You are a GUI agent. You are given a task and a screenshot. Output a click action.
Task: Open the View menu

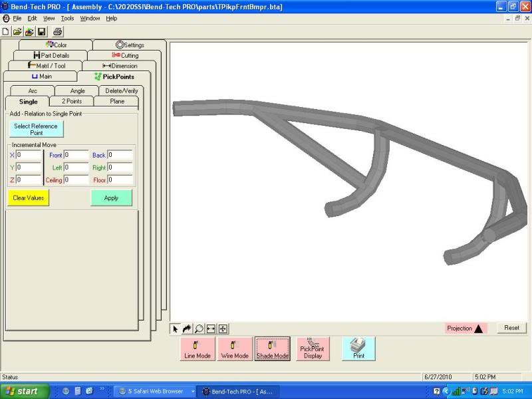coord(49,19)
